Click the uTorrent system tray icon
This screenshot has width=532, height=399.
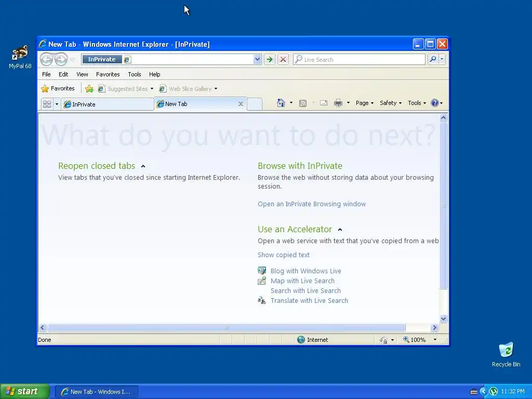tap(494, 392)
